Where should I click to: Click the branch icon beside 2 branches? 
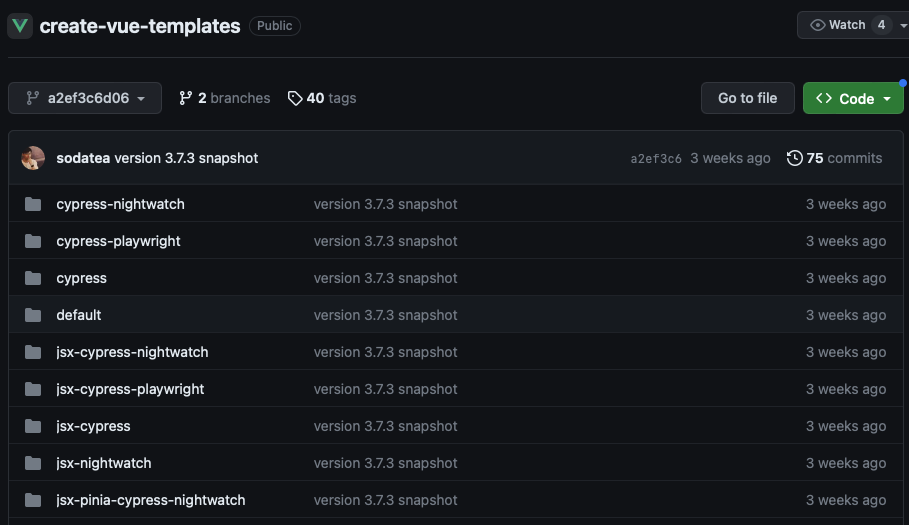click(x=186, y=99)
